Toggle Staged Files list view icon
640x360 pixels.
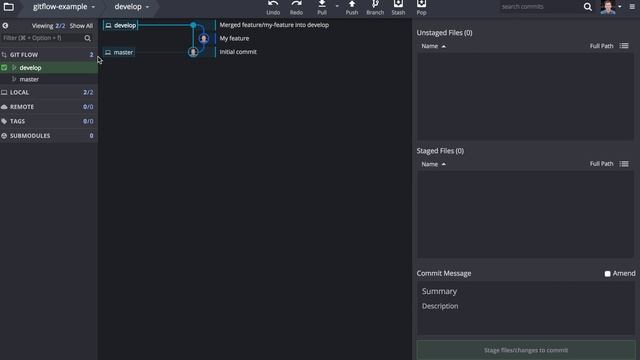pyautogui.click(x=624, y=164)
